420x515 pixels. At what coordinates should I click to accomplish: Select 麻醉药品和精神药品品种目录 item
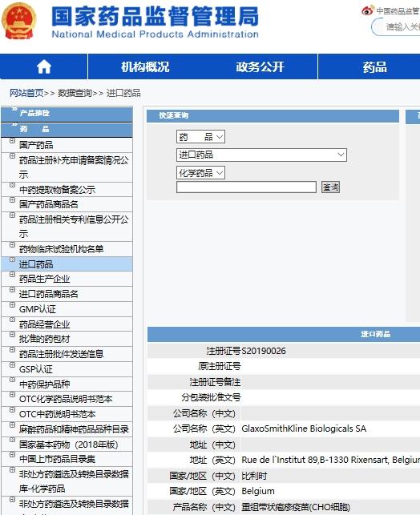(74, 429)
